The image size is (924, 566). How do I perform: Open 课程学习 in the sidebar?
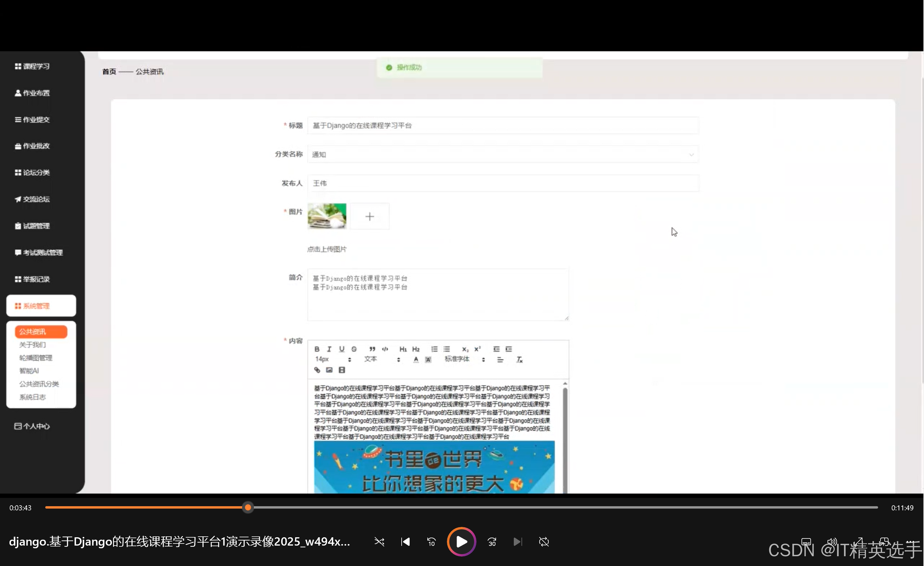(32, 66)
